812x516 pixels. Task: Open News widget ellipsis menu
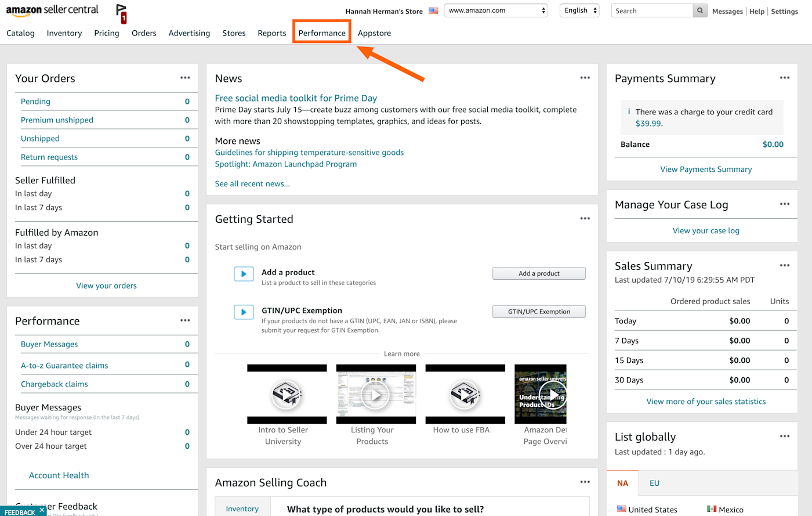585,78
